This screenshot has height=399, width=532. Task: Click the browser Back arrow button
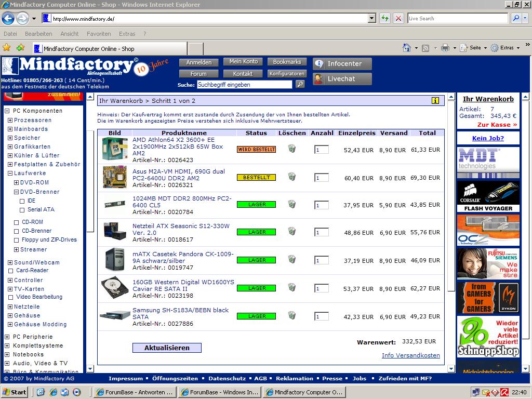tap(8, 18)
